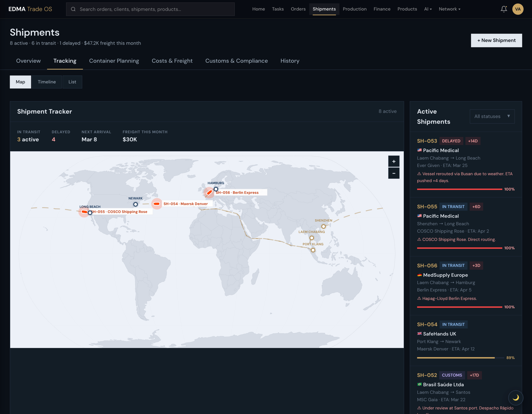
Task: Click the +14D delay badge
Action: point(473,141)
